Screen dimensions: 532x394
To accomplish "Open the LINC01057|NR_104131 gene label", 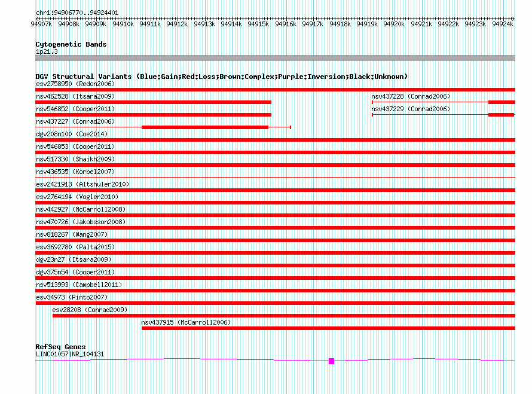I will (x=70, y=354).
